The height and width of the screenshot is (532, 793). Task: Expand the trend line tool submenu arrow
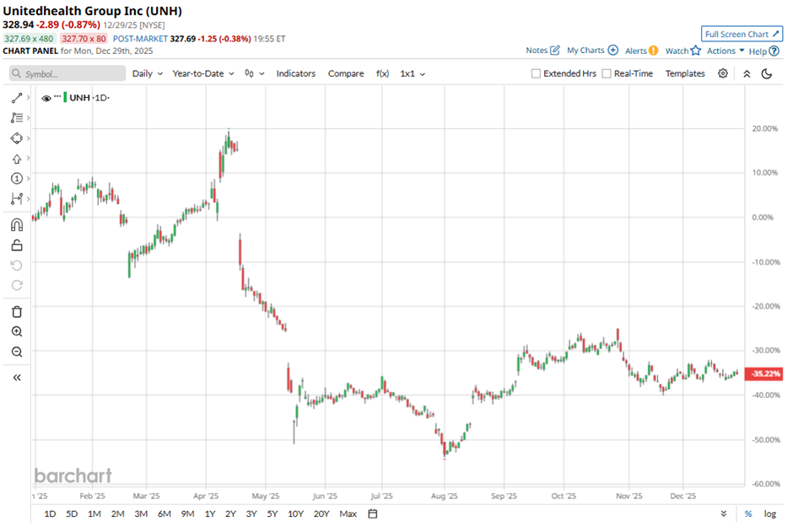[x=29, y=98]
